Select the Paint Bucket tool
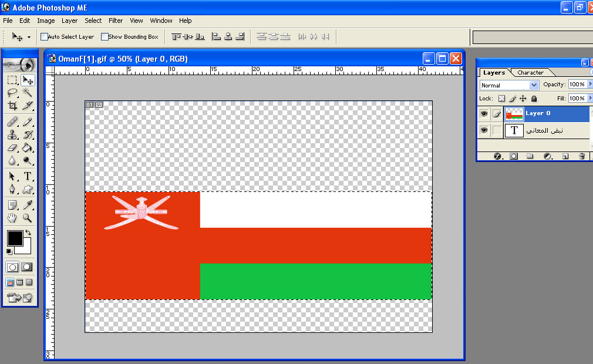The image size is (593, 364). pos(27,148)
